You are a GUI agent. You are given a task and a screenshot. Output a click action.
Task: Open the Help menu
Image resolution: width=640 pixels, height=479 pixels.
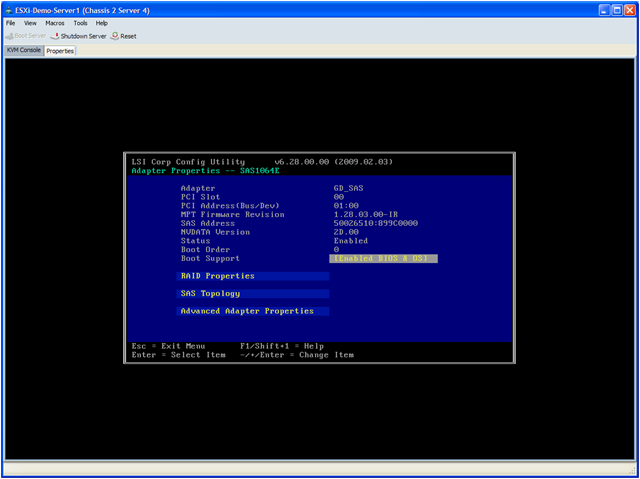click(x=102, y=23)
